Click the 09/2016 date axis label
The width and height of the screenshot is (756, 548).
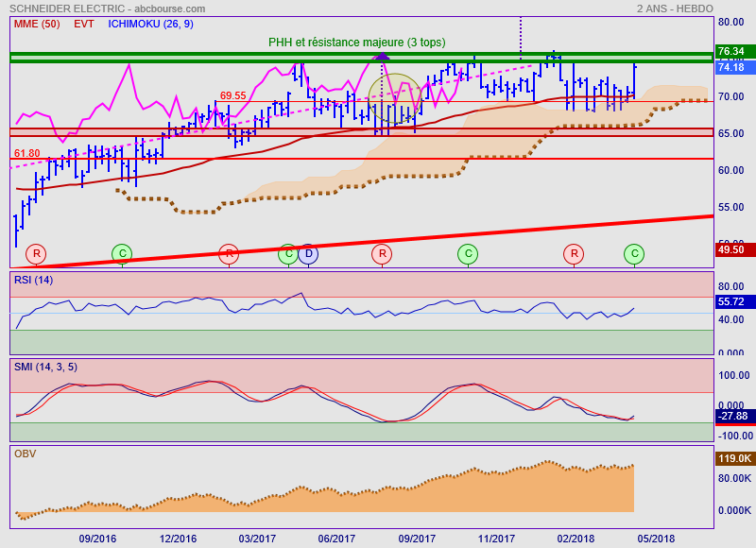pos(97,539)
